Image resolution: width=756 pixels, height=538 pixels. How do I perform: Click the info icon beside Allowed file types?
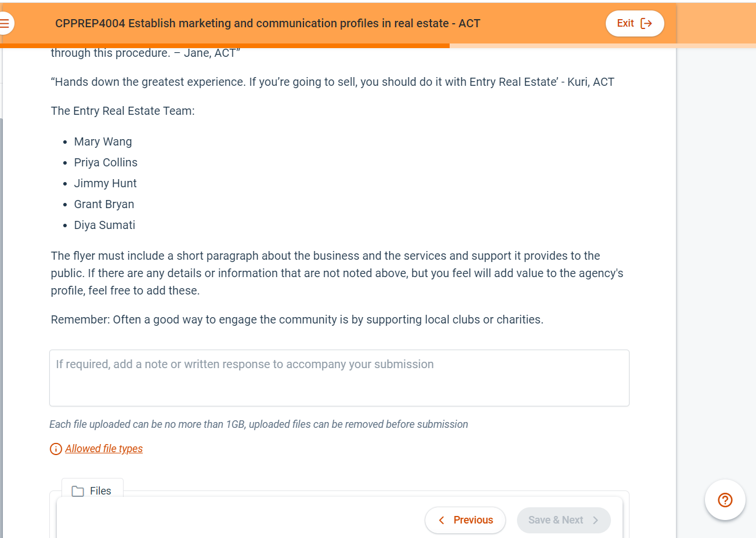coord(56,449)
